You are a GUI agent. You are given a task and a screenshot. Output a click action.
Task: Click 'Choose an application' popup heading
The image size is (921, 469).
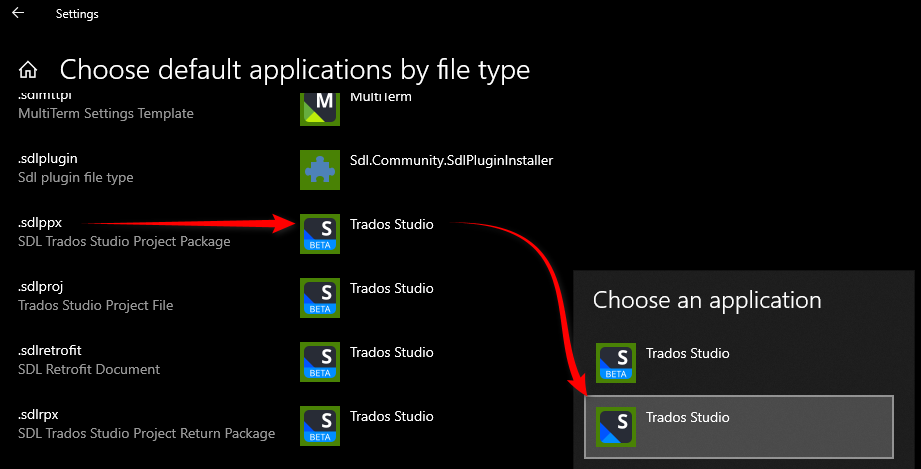(x=707, y=300)
